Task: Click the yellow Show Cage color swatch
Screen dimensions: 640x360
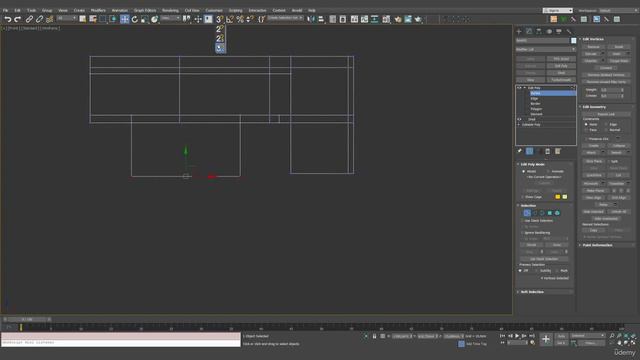Action: pos(565,197)
